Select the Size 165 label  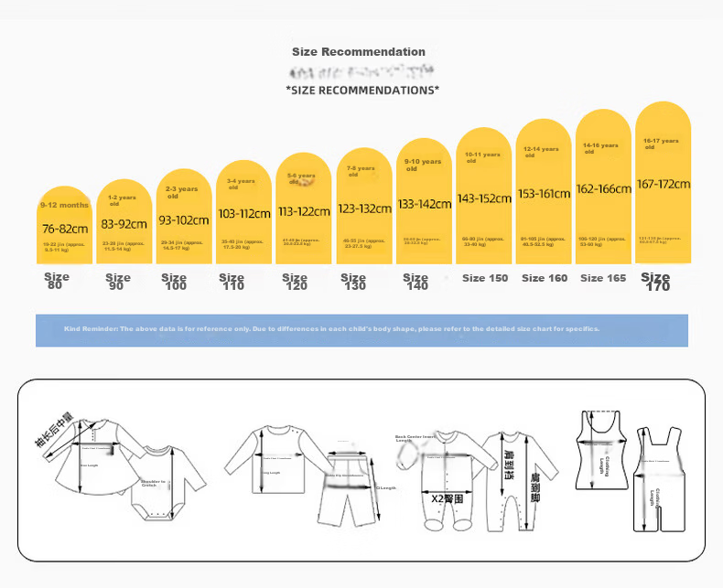point(603,278)
